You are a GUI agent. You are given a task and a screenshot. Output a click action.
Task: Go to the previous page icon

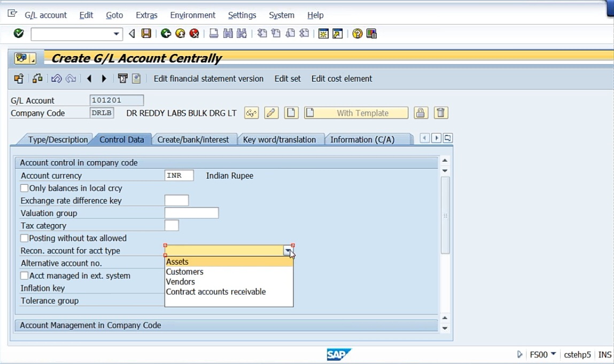pyautogui.click(x=276, y=34)
